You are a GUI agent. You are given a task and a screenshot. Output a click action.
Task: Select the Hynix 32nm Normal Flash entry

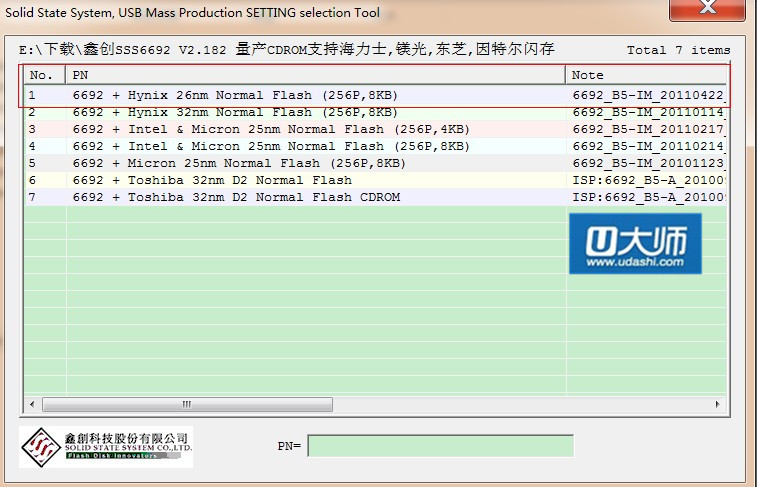[234, 112]
